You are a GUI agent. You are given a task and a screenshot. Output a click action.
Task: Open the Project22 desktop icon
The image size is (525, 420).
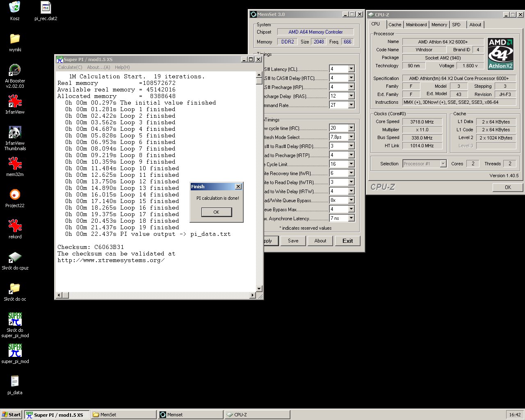click(x=15, y=194)
